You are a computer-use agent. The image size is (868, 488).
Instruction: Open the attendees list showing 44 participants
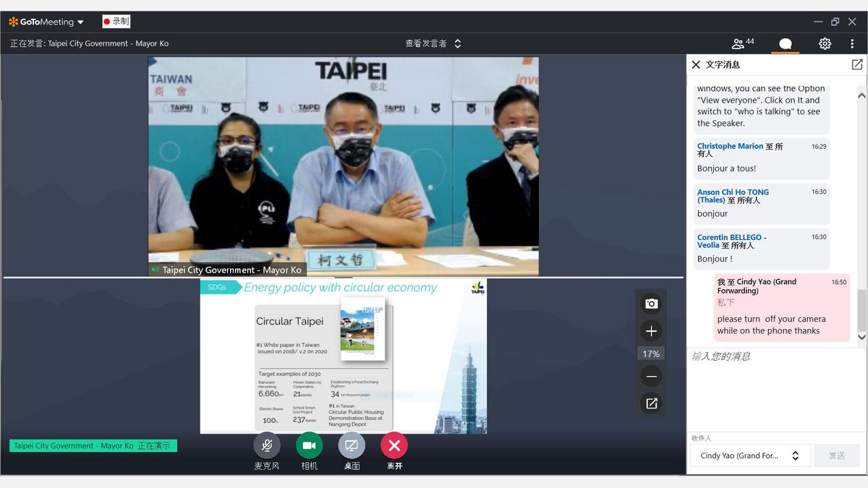point(742,43)
